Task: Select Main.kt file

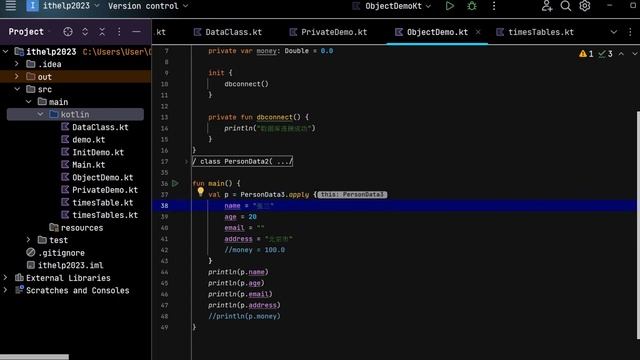Action: tap(83, 165)
